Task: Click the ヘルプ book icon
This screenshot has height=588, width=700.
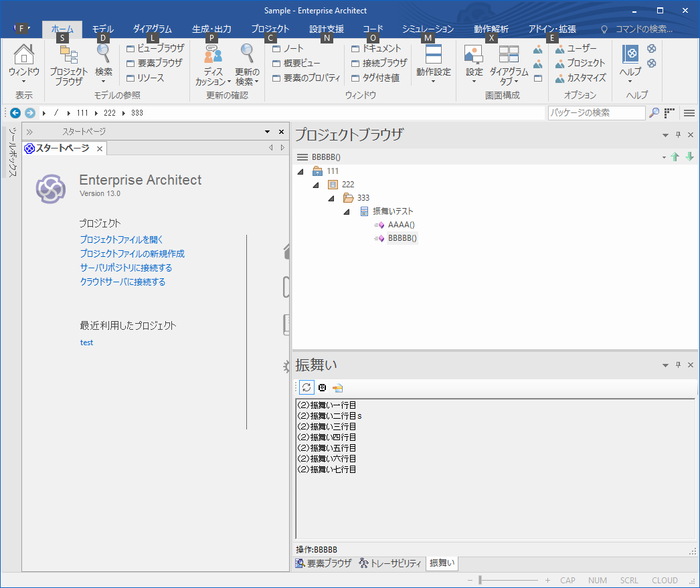Action: point(630,64)
